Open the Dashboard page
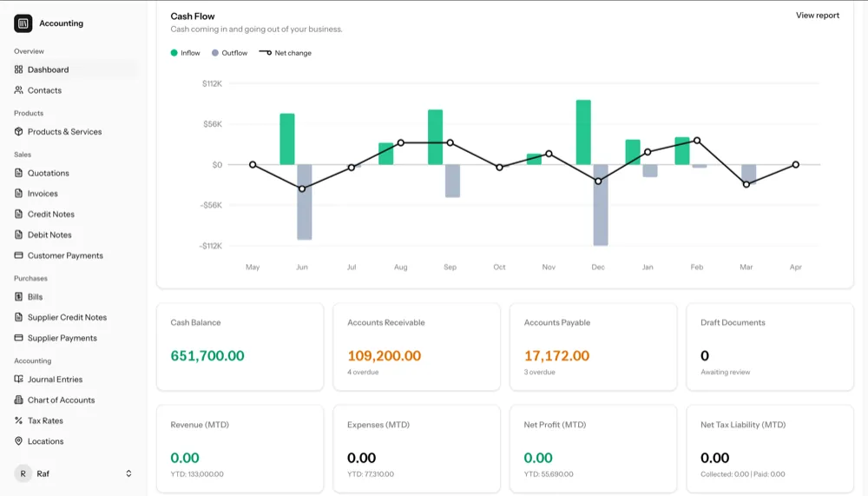The width and height of the screenshot is (868, 496). click(74, 69)
